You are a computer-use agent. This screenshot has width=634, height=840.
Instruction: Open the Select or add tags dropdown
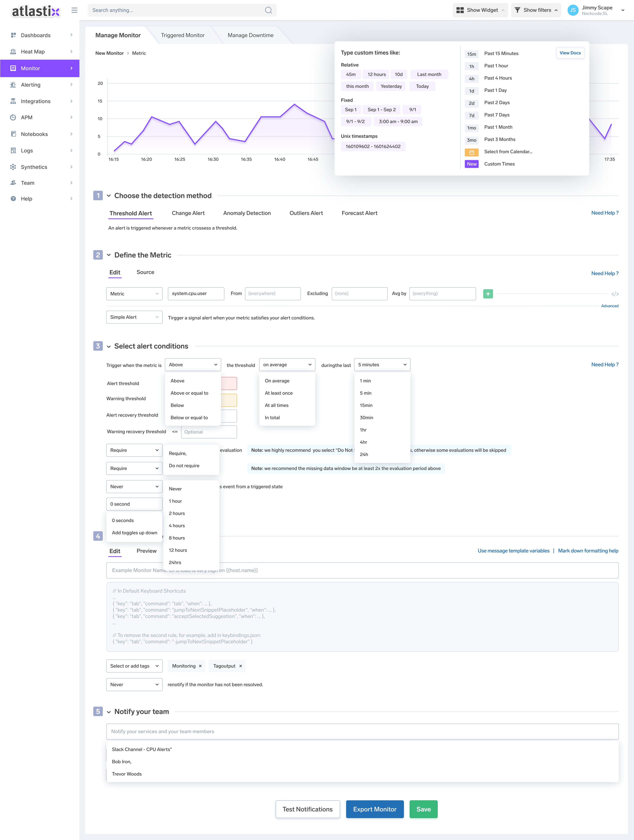pos(134,666)
